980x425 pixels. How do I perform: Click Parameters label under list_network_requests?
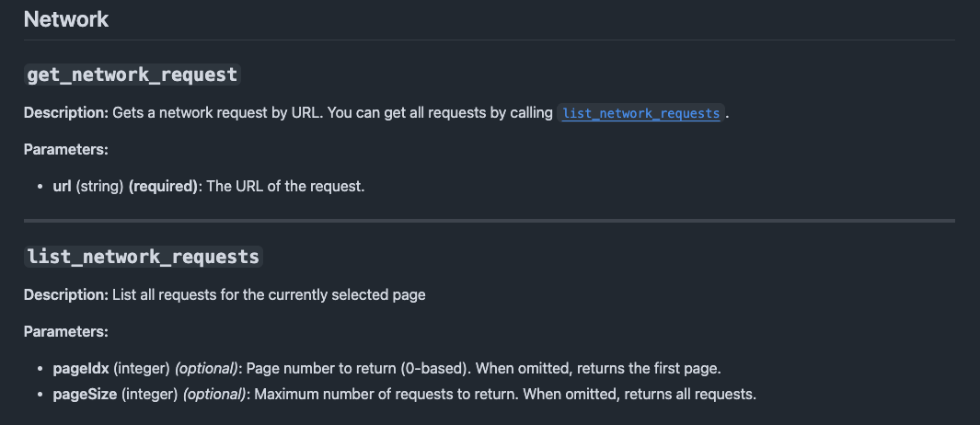pos(66,331)
